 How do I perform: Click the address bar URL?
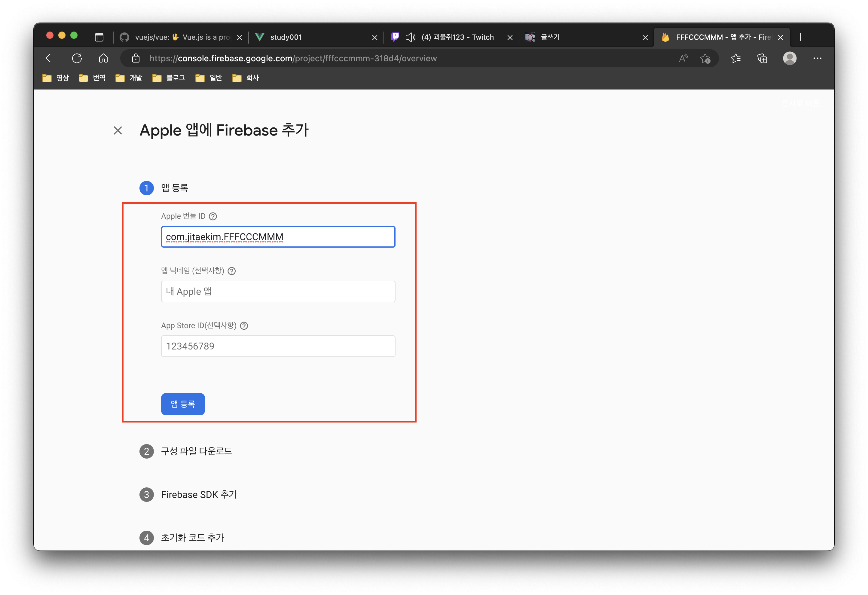(x=293, y=58)
